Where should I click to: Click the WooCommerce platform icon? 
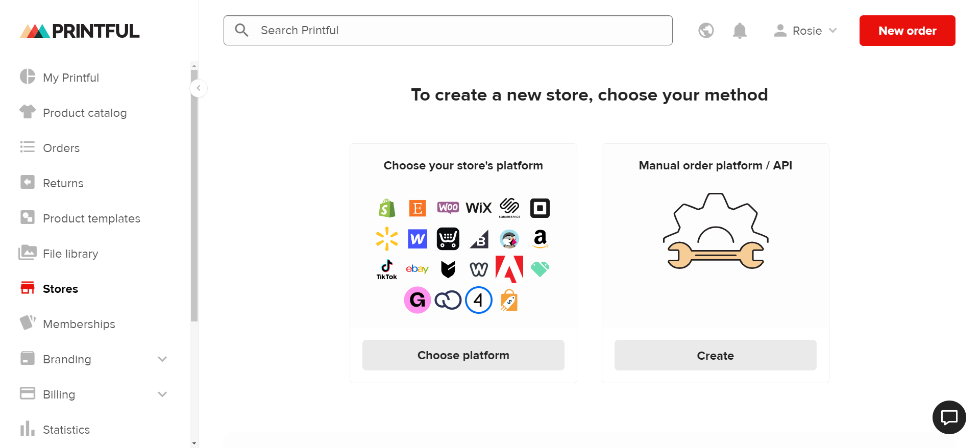click(x=448, y=208)
